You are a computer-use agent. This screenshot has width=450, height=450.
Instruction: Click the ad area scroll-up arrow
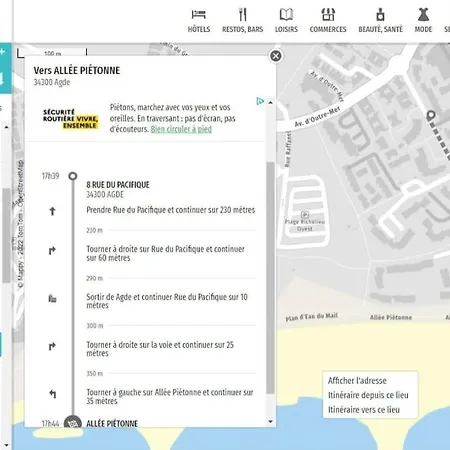pos(270,103)
